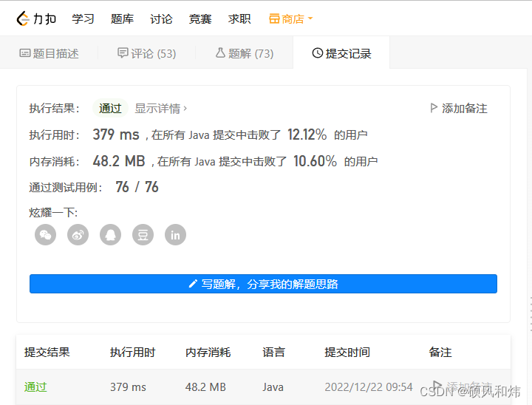
Task: Share result via LinkedIn icon
Action: click(175, 234)
